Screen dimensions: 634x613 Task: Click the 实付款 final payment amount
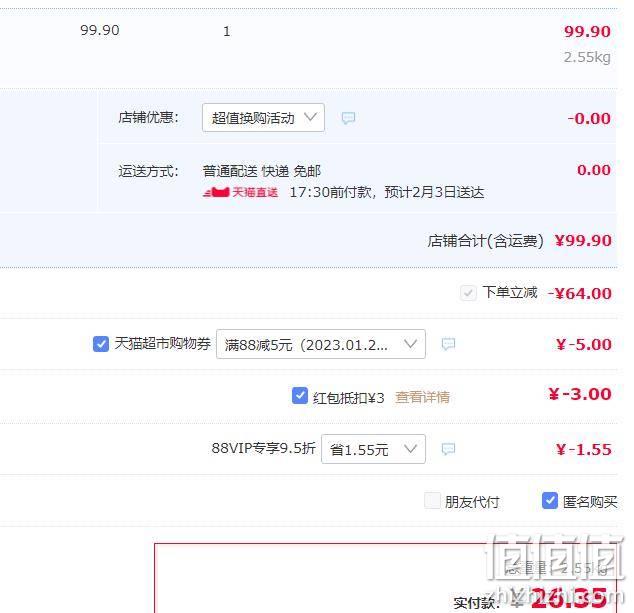pyautogui.click(x=566, y=598)
